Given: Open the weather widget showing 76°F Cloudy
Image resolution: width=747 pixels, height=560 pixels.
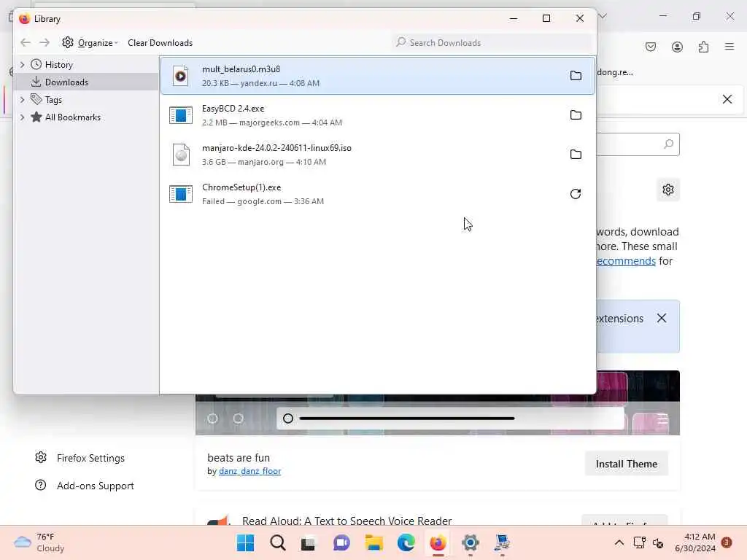Looking at the screenshot, I should pos(39,542).
